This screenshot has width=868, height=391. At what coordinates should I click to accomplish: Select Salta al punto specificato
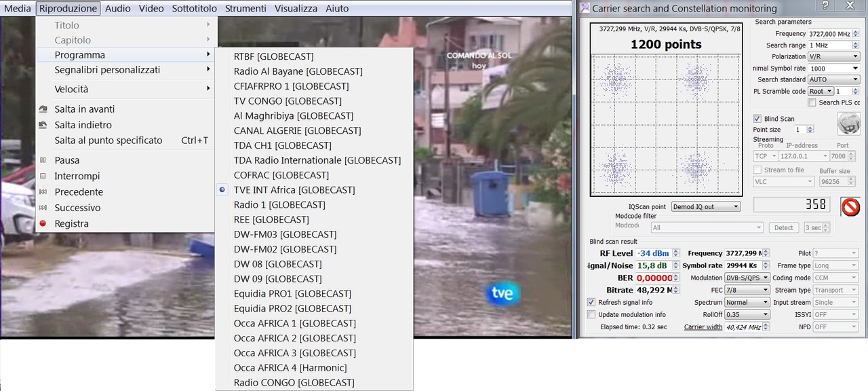click(126, 141)
